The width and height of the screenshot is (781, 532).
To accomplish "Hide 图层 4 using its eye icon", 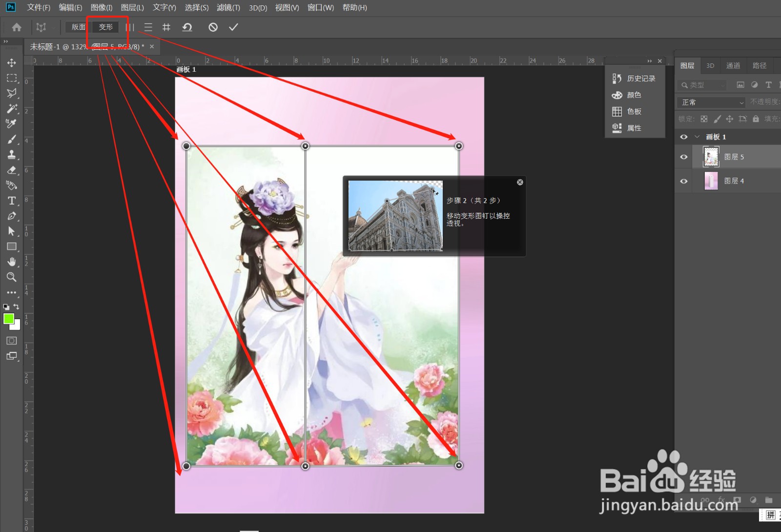I will pos(684,181).
